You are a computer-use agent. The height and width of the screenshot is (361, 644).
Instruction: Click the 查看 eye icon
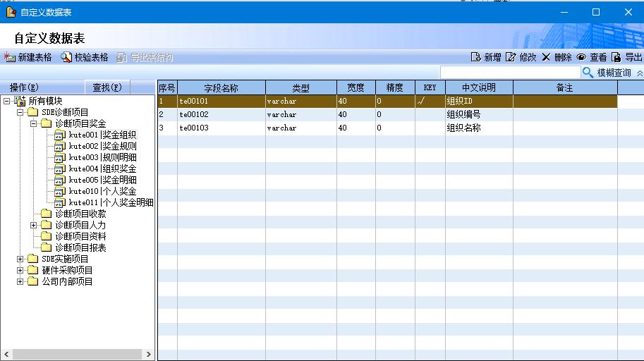(x=581, y=57)
